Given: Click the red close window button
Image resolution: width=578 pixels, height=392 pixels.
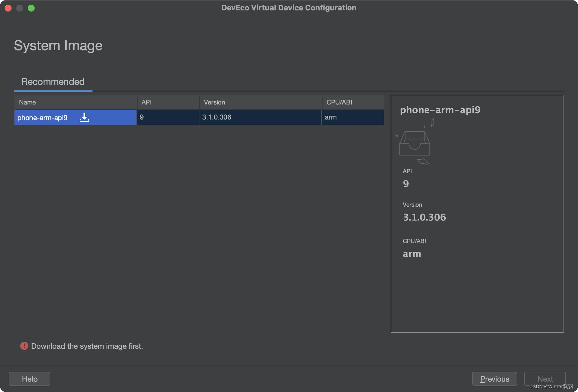Looking at the screenshot, I should [8, 8].
